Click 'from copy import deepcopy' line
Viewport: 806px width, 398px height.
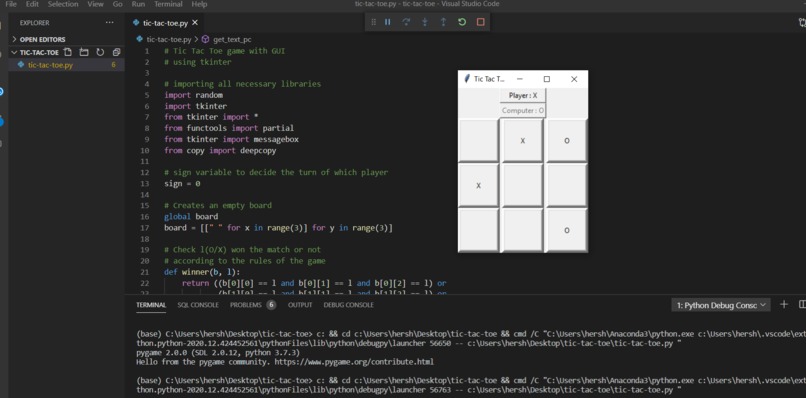[x=221, y=151]
